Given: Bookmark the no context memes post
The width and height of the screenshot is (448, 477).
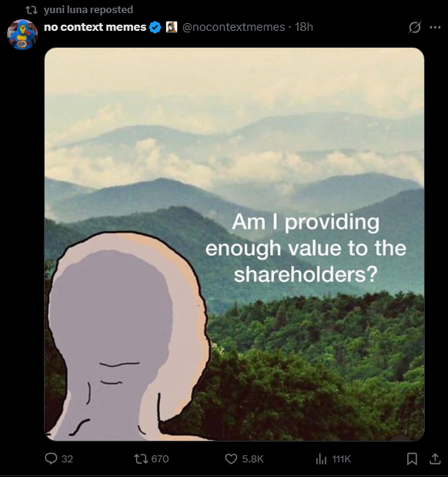Looking at the screenshot, I should (412, 459).
